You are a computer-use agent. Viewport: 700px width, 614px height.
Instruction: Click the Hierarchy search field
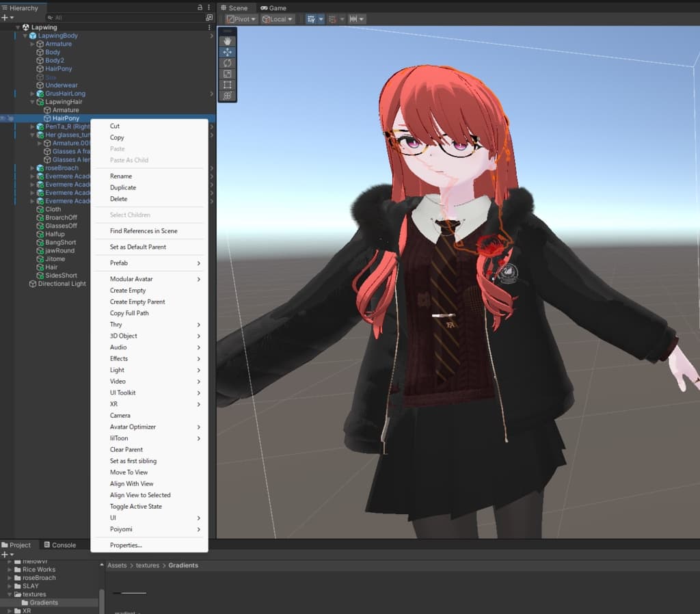[x=123, y=18]
